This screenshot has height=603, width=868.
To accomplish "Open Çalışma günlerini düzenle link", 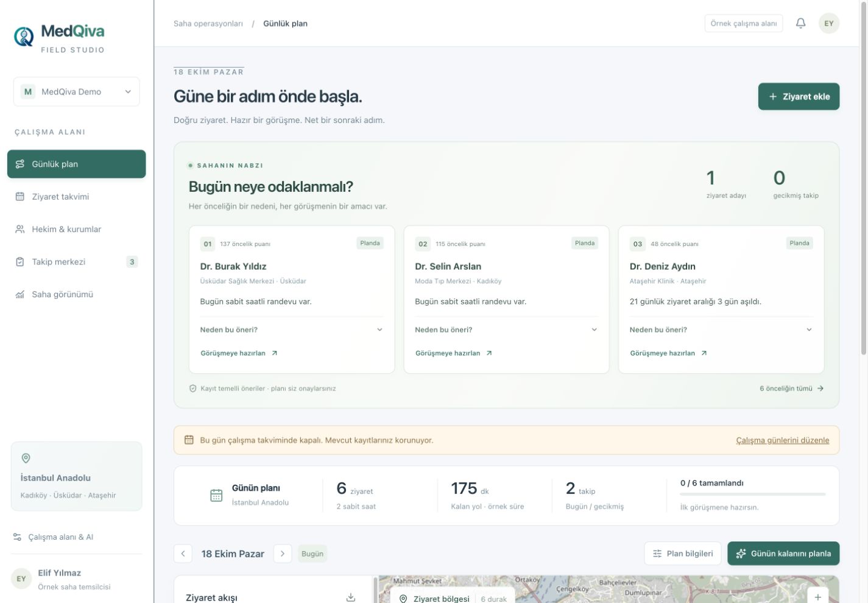I will 783,440.
